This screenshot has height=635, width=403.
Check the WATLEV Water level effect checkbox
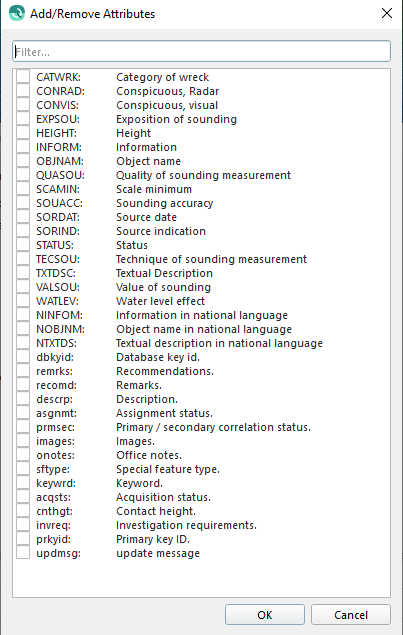23,301
